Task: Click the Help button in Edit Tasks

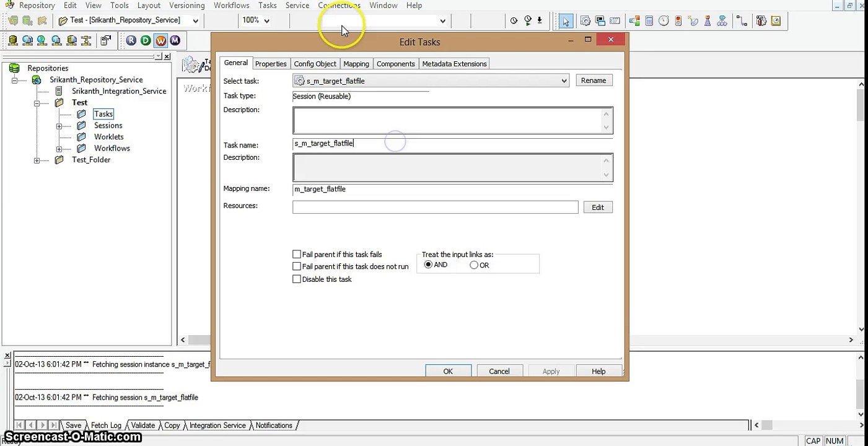Action: (598, 371)
